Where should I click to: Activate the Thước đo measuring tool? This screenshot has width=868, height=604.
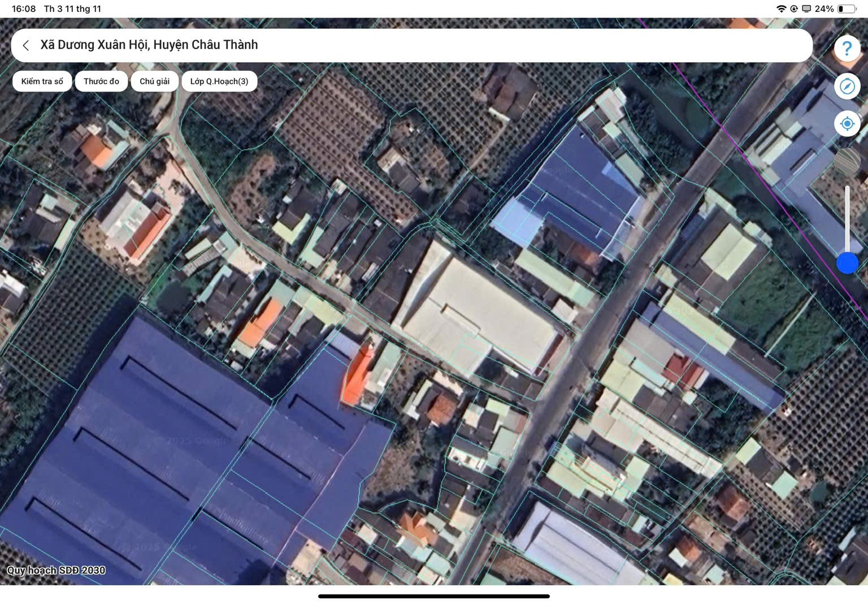(x=101, y=81)
